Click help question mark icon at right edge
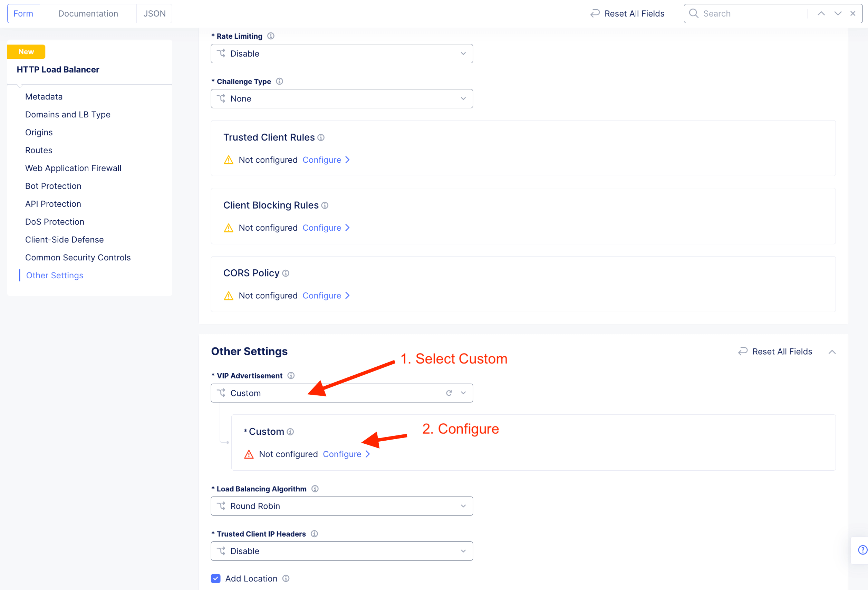The image size is (868, 596). point(862,550)
